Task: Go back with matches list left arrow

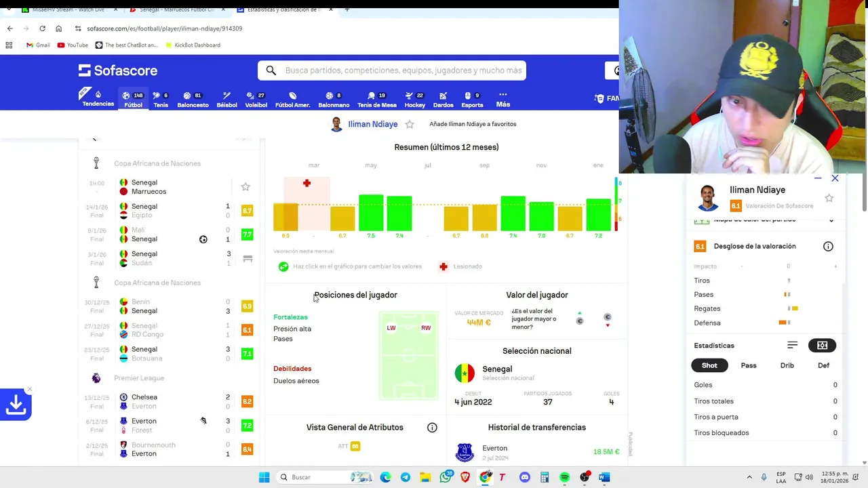Action: 94,138
